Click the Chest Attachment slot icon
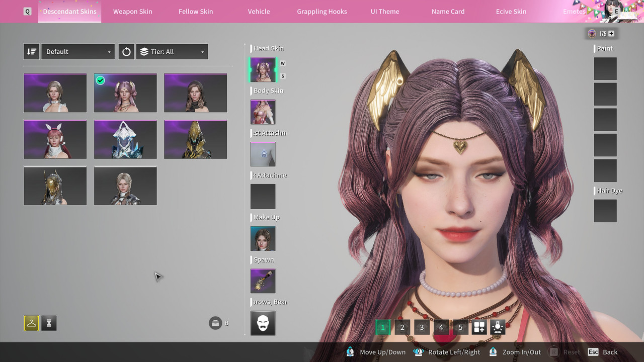Screen dimensions: 644x362 [x=263, y=154]
